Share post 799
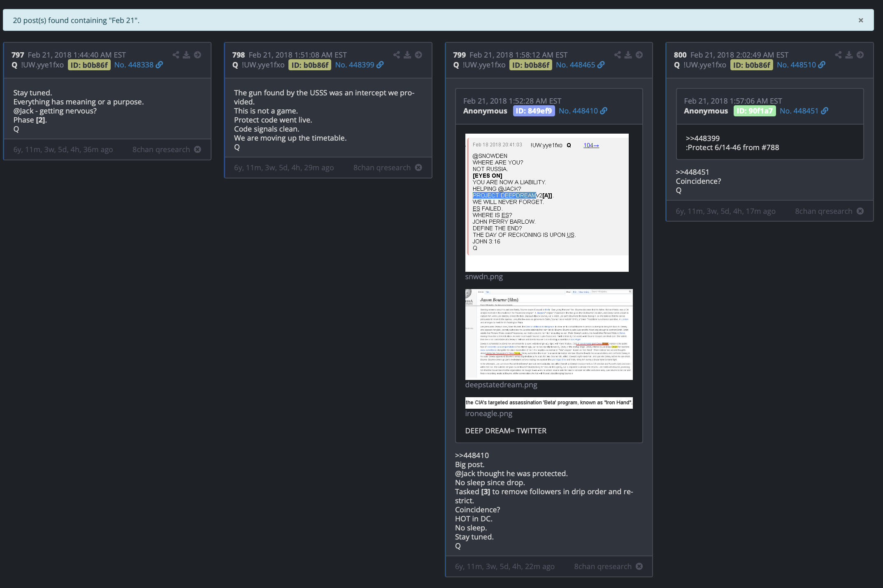This screenshot has width=883, height=588. coord(617,55)
